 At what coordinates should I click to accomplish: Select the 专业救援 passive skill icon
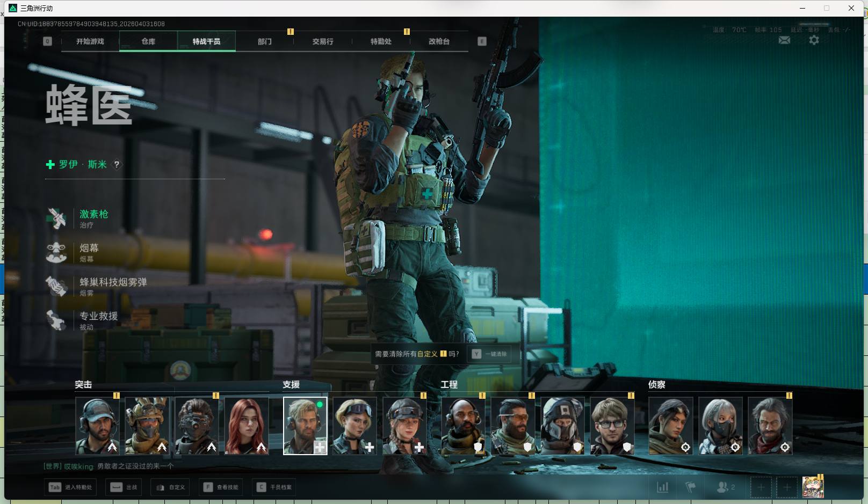pyautogui.click(x=56, y=320)
